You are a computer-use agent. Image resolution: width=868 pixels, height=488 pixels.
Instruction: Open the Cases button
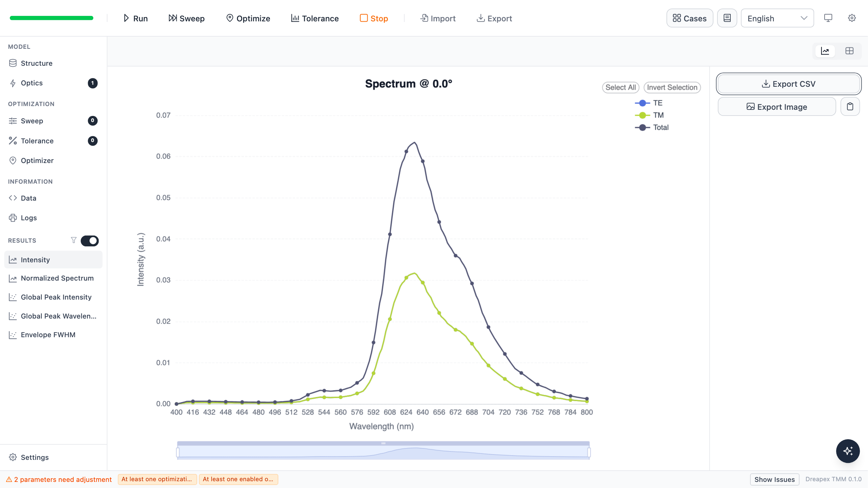tap(690, 18)
